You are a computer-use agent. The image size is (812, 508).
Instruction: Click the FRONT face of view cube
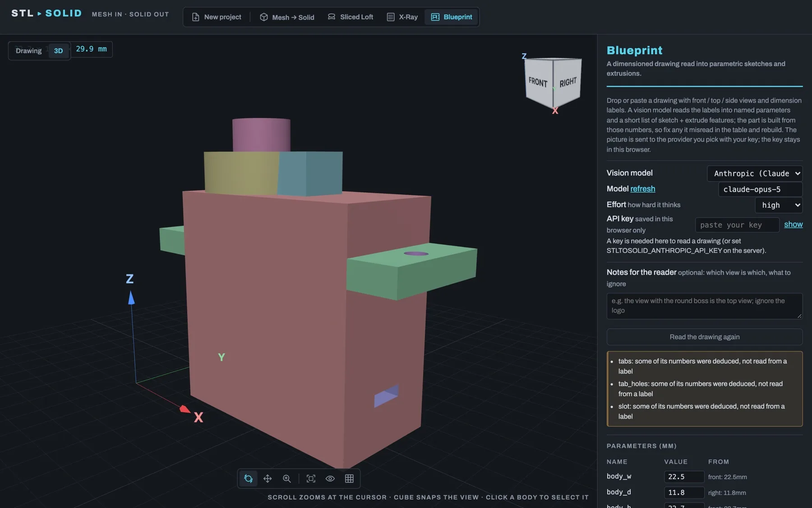pos(538,82)
